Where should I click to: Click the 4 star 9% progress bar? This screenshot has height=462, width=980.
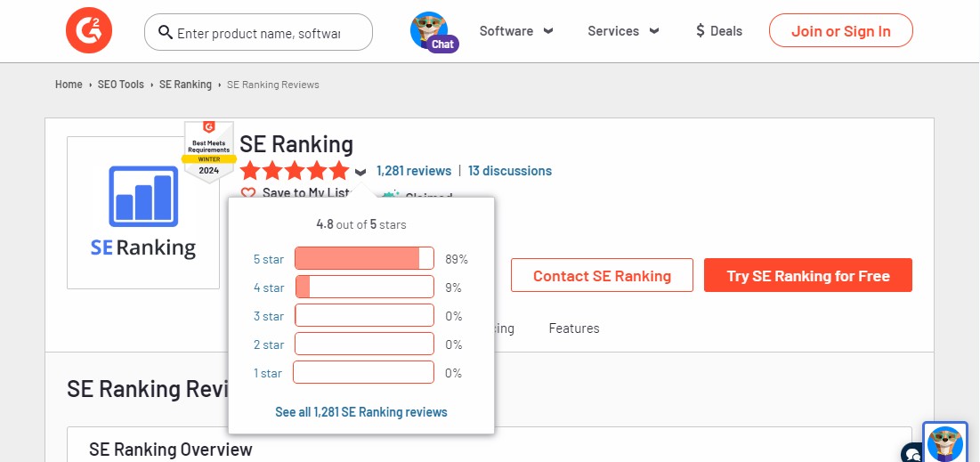pyautogui.click(x=364, y=287)
